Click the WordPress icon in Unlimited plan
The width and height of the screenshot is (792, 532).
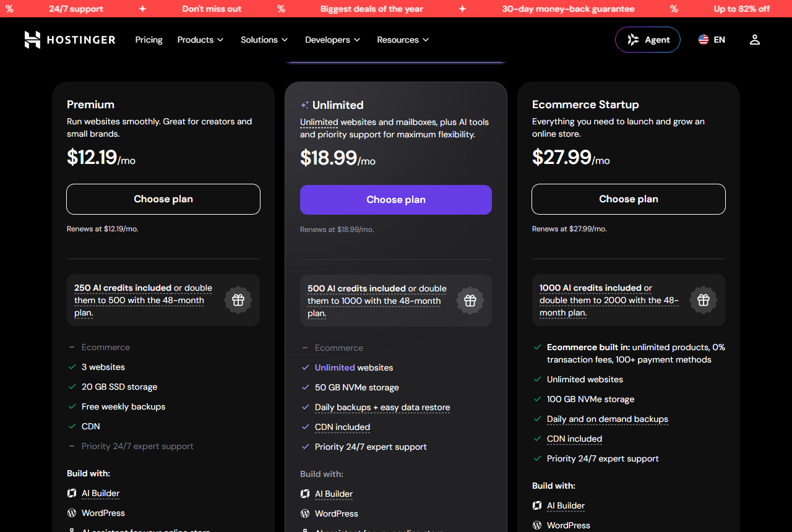coord(305,513)
